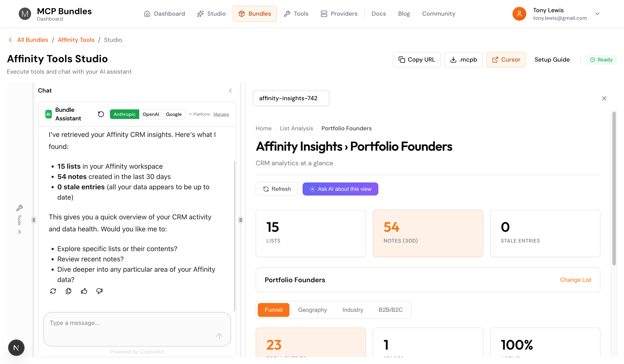Expand the Tools sidebar chevron
Screen dimensions: 624x364
point(20,232)
